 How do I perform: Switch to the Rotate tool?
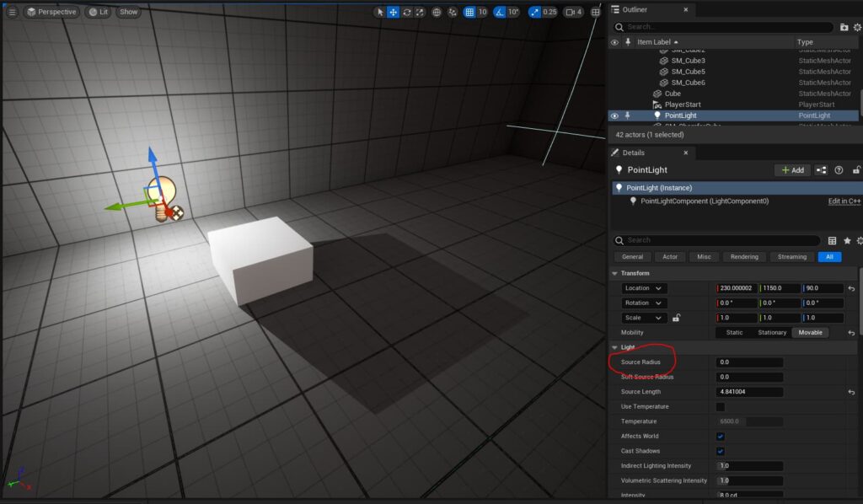point(407,12)
